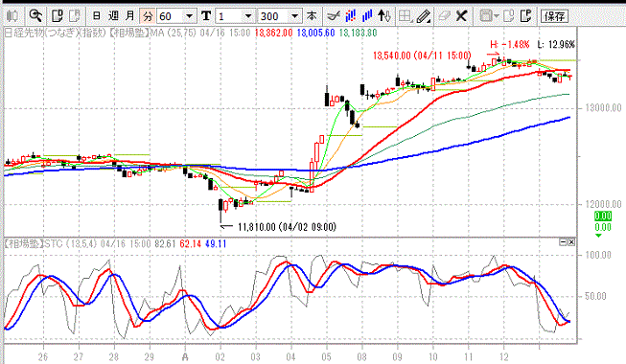Click the blue MA value 13,005.60
The height and width of the screenshot is (364, 626).
pos(315,33)
